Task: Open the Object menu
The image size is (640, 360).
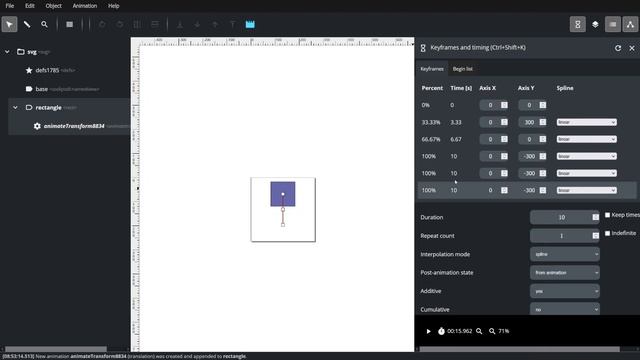Action: click(x=53, y=6)
